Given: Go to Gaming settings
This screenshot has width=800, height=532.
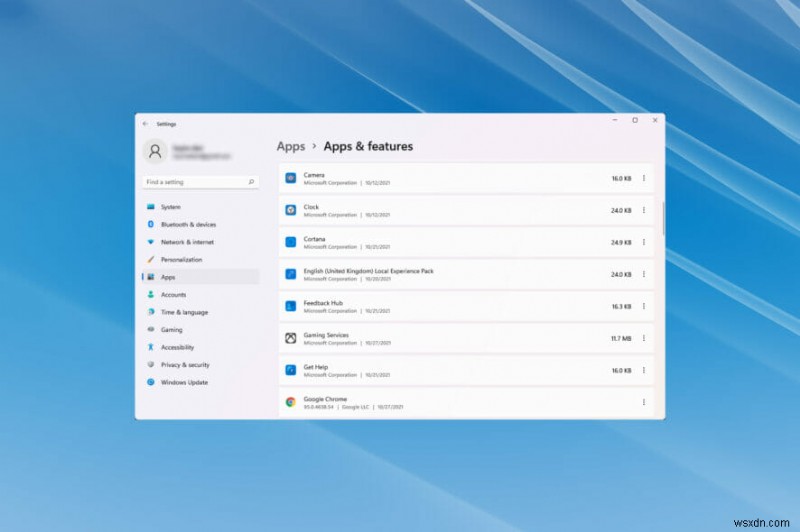Looking at the screenshot, I should click(201, 330).
